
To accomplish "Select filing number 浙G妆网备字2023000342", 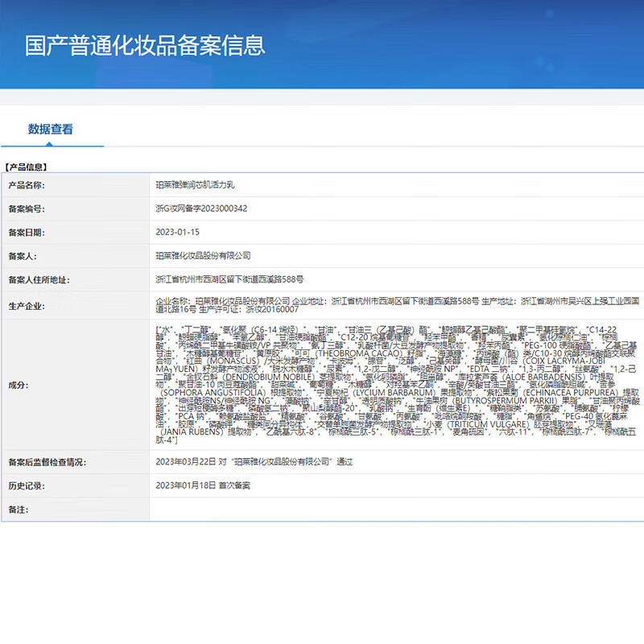I will [201, 208].
